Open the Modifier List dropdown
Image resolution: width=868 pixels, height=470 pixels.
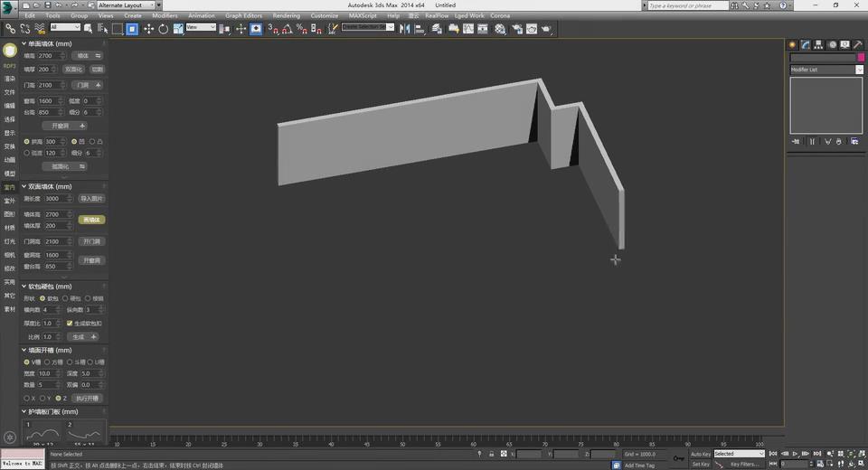pyautogui.click(x=826, y=70)
